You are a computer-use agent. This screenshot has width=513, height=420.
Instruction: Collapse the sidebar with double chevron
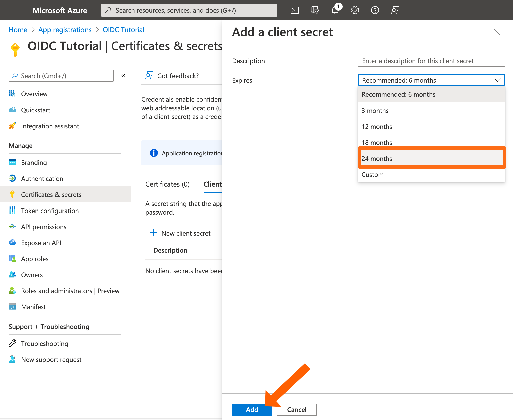[x=123, y=76]
